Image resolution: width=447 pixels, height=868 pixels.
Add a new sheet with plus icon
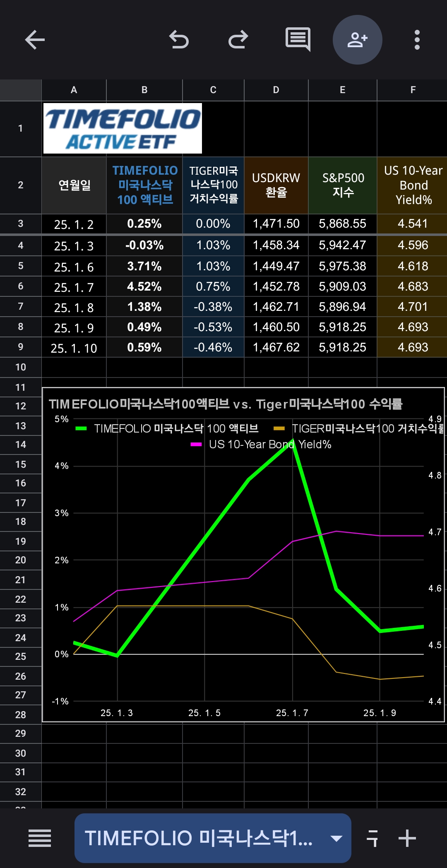pos(407,838)
